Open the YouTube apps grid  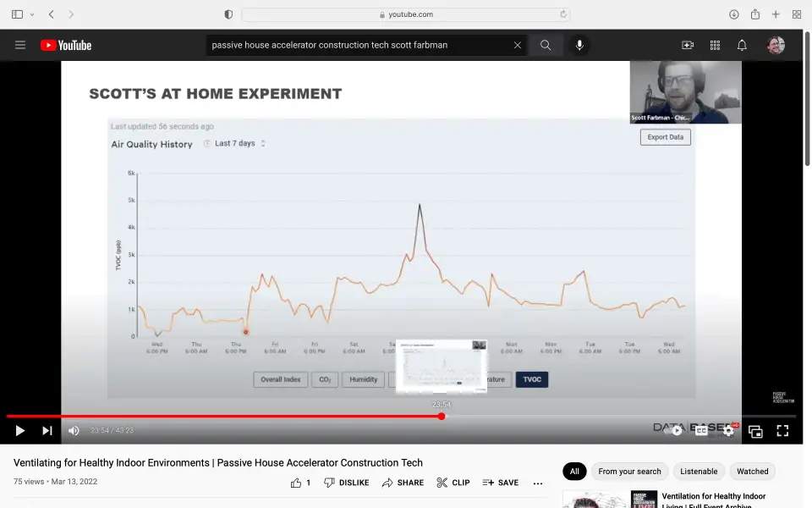click(715, 45)
